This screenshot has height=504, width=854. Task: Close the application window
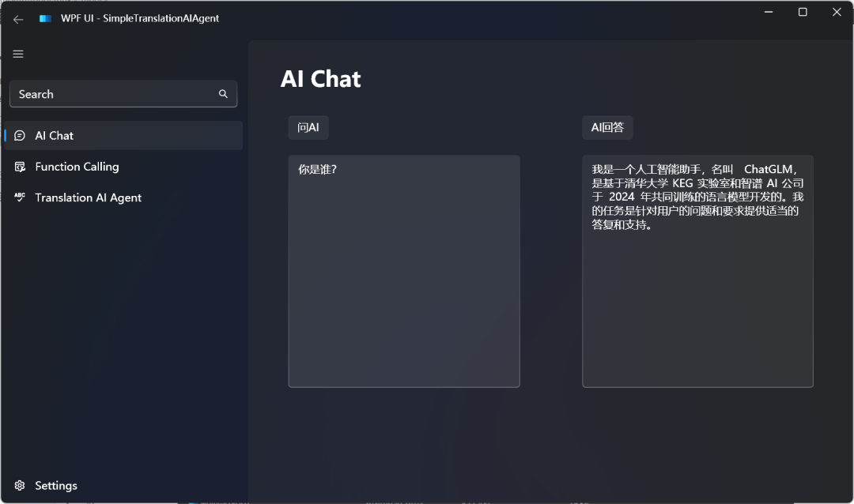(837, 12)
